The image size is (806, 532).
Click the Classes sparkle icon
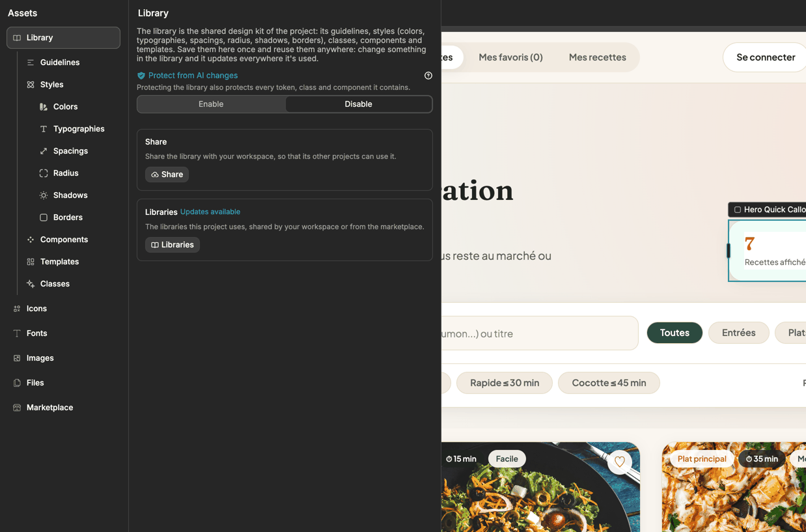(31, 284)
